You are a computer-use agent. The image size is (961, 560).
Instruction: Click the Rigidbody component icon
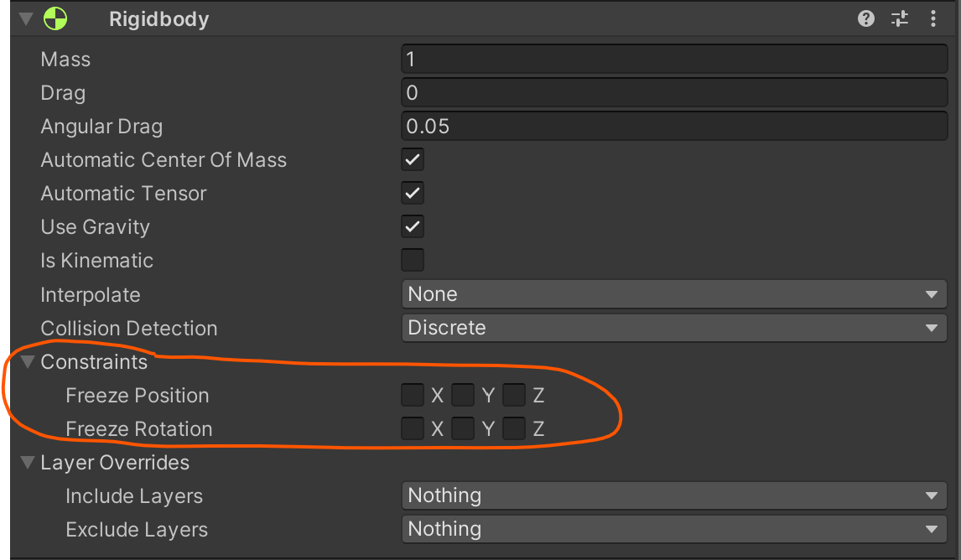[x=56, y=19]
